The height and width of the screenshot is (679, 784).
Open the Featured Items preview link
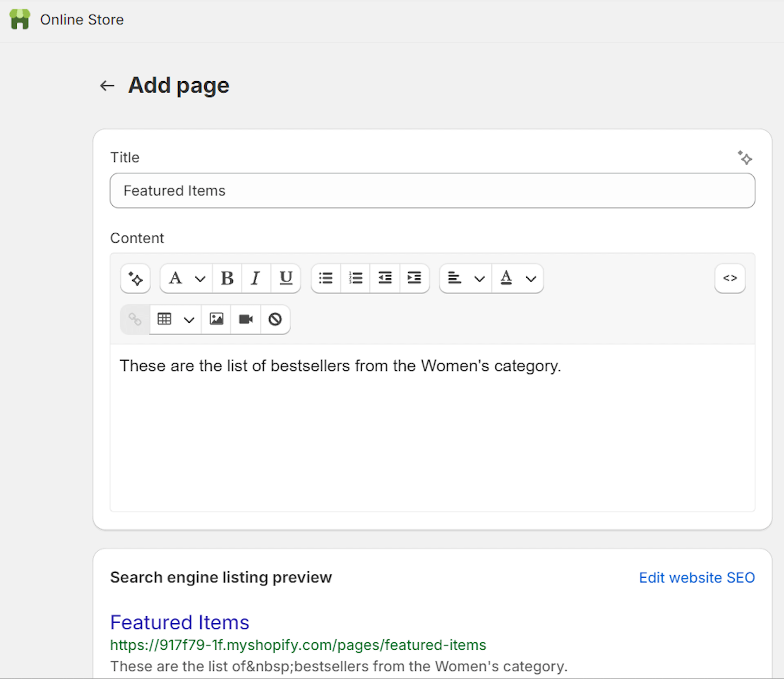point(179,622)
